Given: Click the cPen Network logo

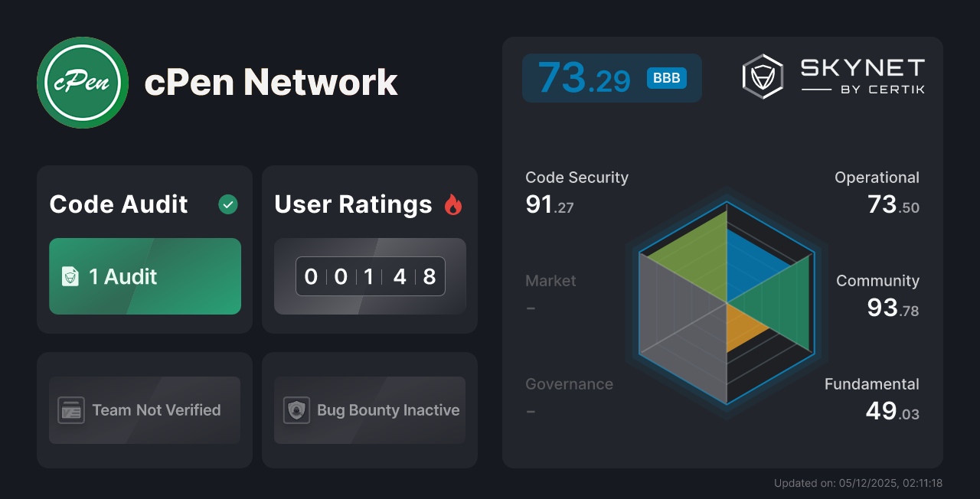Looking at the screenshot, I should point(82,82).
